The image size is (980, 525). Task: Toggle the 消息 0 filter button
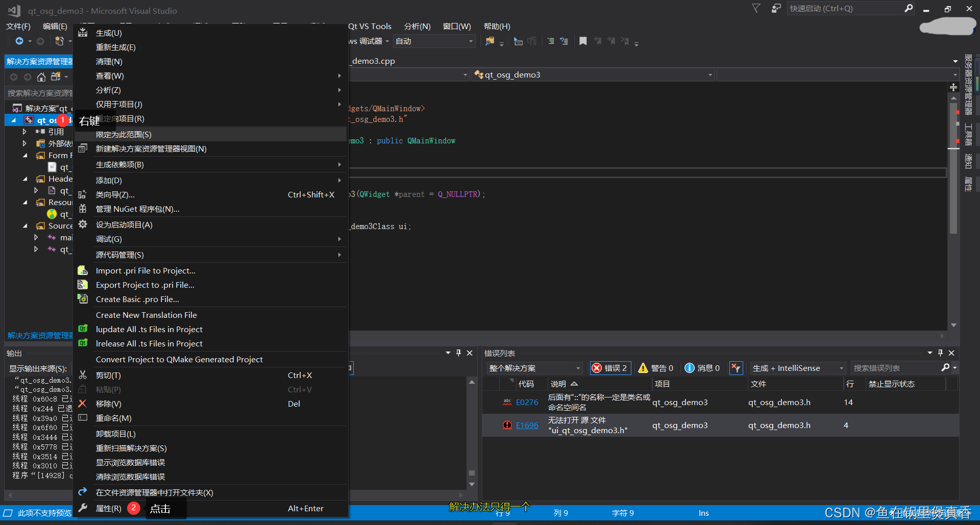coord(702,368)
